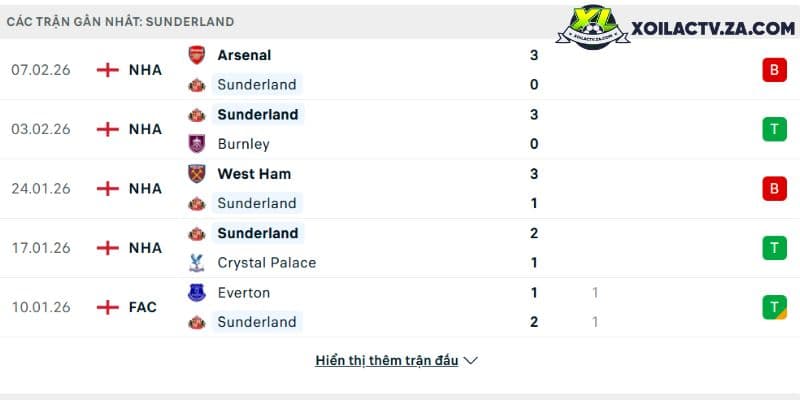Click the Everton club crest
This screenshot has width=800, height=400.
[196, 292]
